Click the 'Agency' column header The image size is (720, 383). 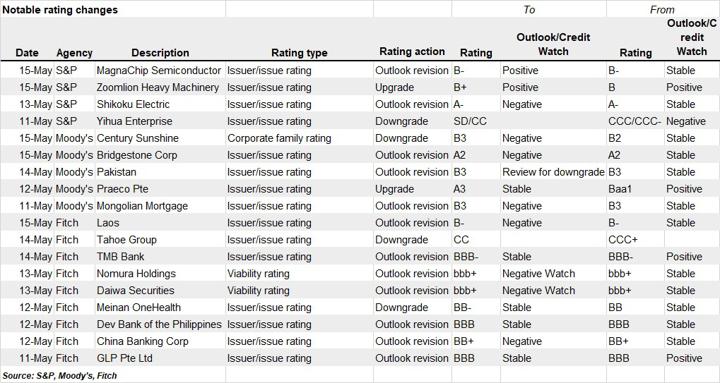[74, 53]
